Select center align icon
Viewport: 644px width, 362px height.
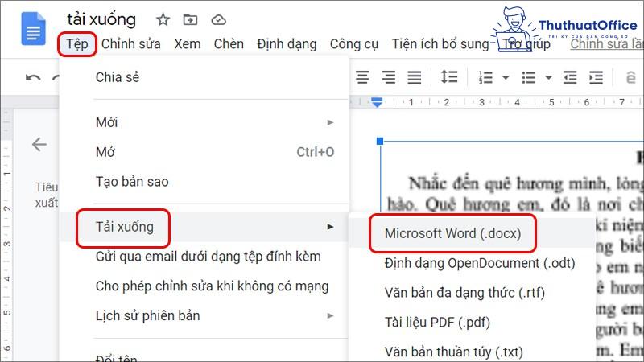pyautogui.click(x=362, y=77)
